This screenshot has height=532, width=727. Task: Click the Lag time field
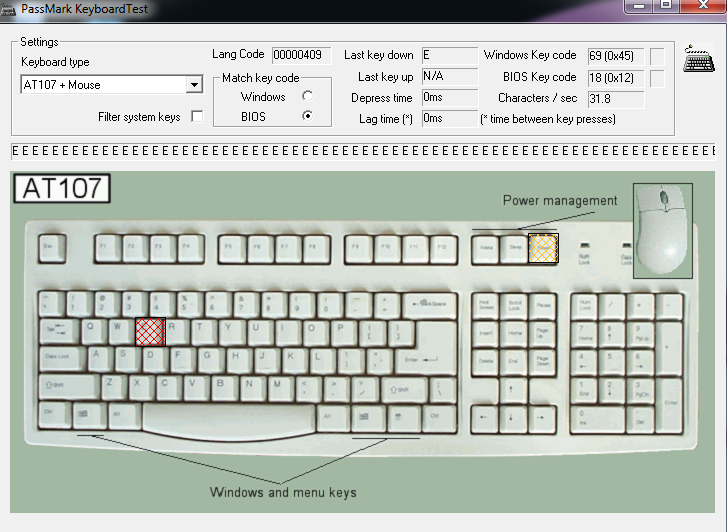coord(450,118)
